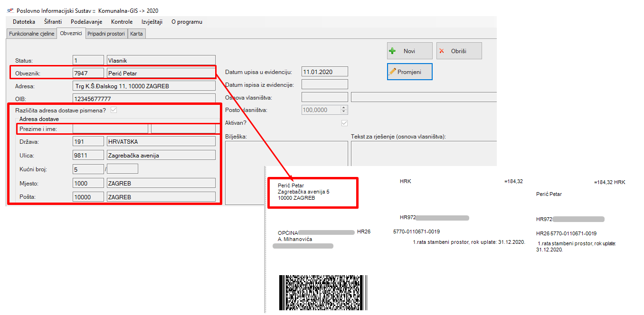
Task: Select the Ulica field 'Zagrebačka avenija'
Action: 161,155
